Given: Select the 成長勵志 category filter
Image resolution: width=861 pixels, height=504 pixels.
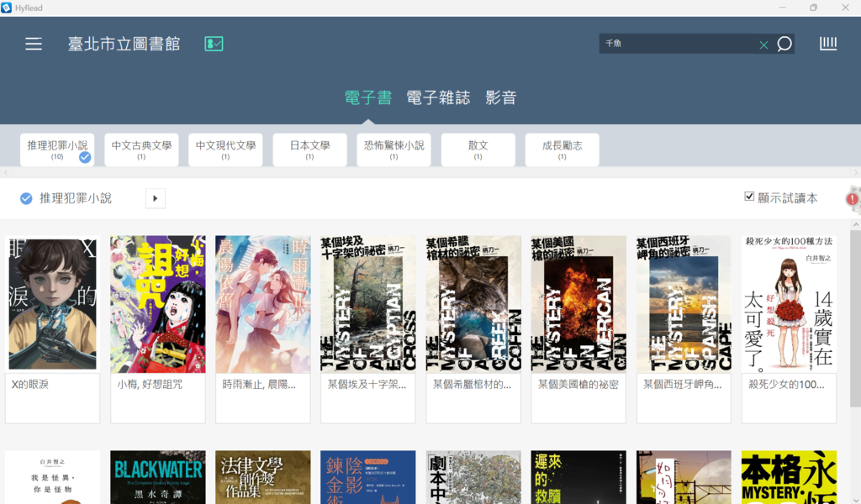Looking at the screenshot, I should coord(562,150).
